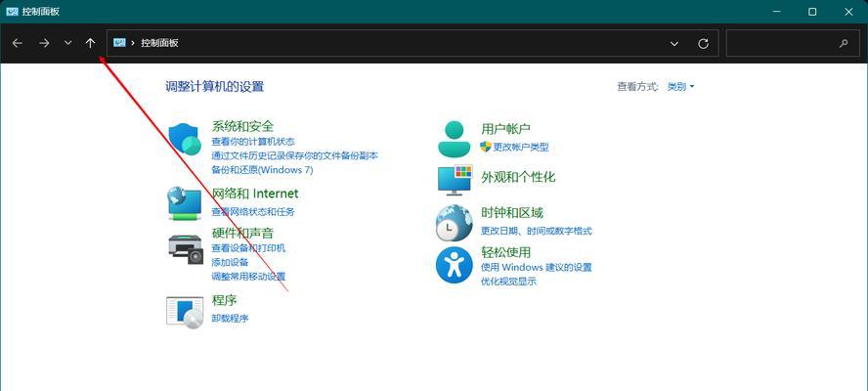Click 控制面板 breadcrumb in address bar
Viewport: 868px width, 391px height.
(x=159, y=43)
